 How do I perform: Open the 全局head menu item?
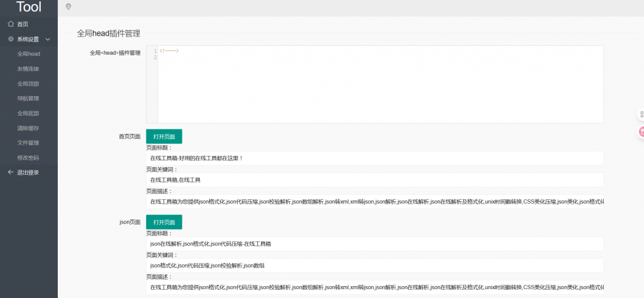[28, 54]
